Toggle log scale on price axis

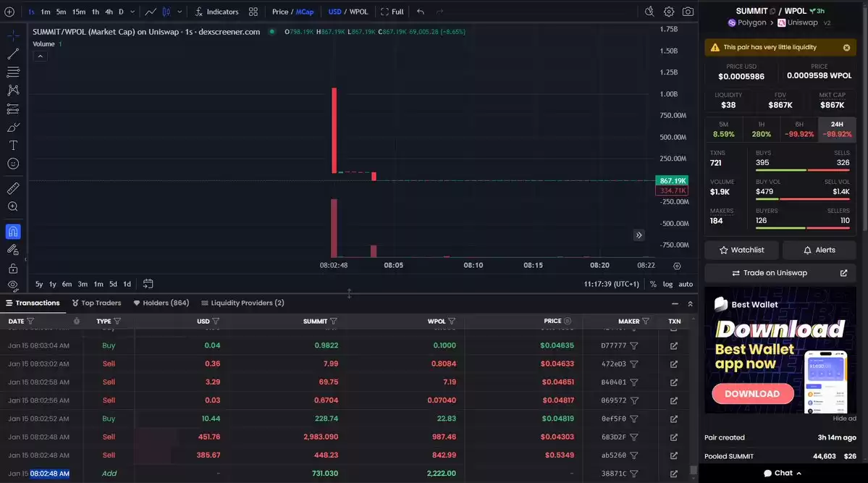pyautogui.click(x=667, y=284)
